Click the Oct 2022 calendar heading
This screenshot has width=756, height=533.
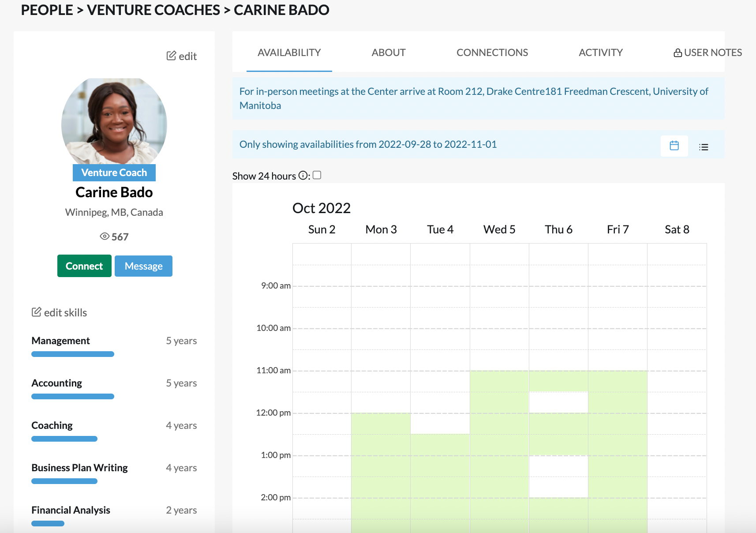click(322, 208)
